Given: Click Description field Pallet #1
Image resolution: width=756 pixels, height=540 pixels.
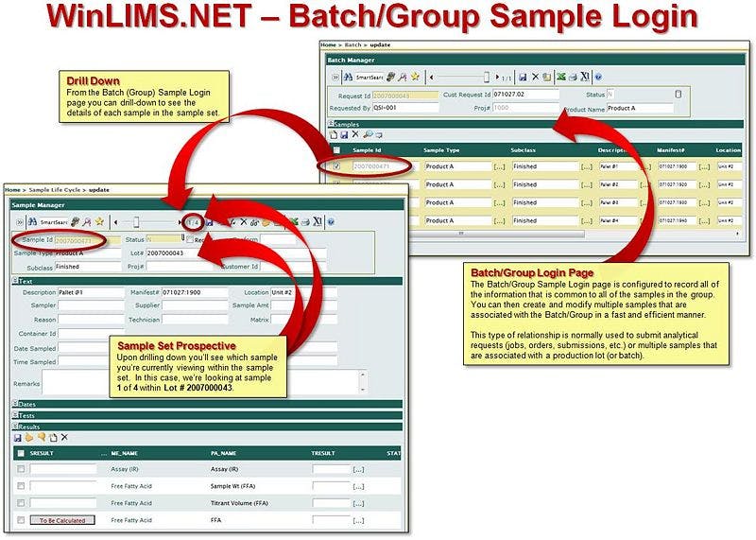Looking at the screenshot, I should coord(91,292).
